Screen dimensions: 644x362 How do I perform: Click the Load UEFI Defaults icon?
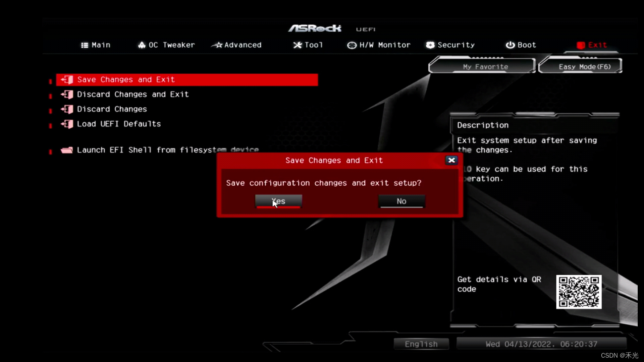click(x=68, y=124)
